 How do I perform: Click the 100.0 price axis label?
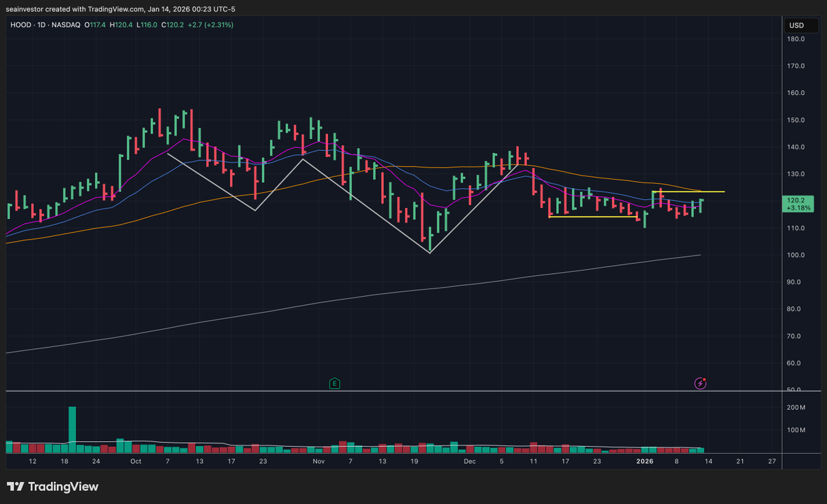click(x=797, y=255)
